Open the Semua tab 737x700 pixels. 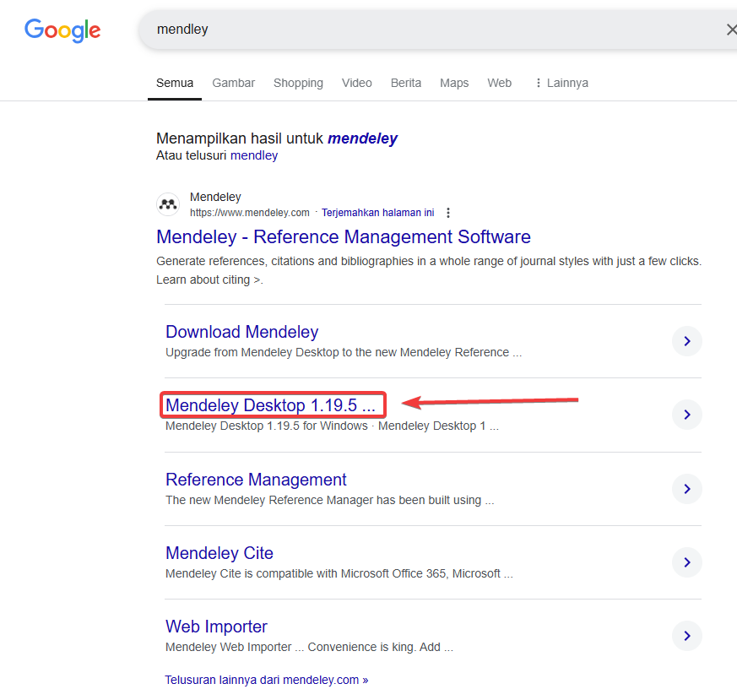(x=175, y=83)
